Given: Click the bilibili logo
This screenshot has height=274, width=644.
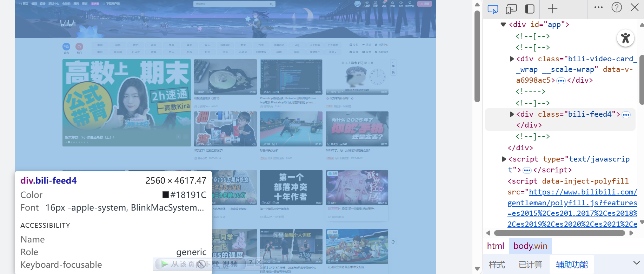Looking at the screenshot, I should click(68, 23).
